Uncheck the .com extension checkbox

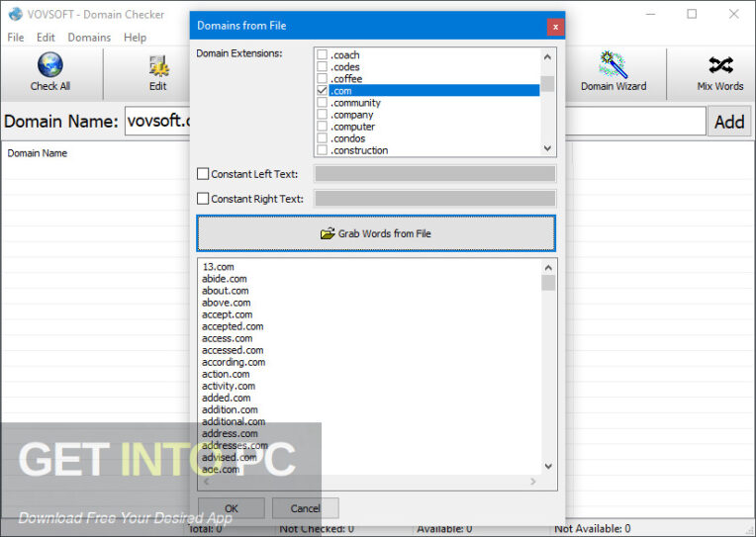[322, 91]
